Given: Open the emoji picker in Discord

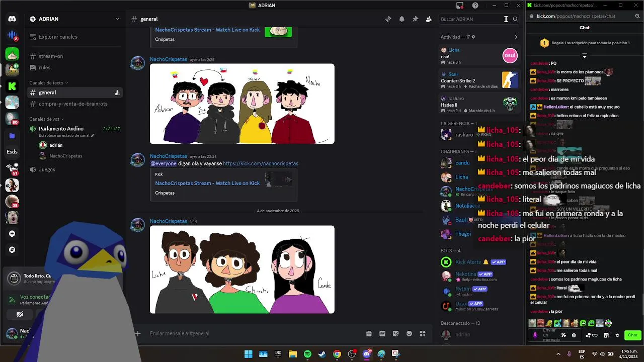Looking at the screenshot, I should [x=409, y=333].
